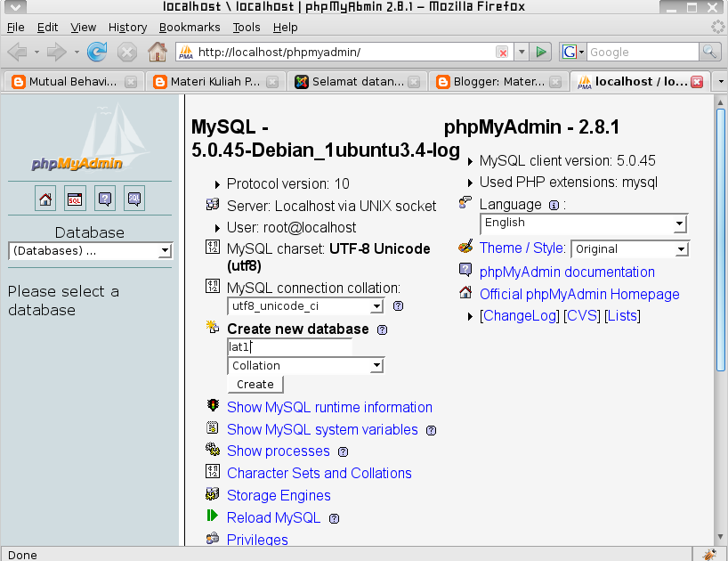Go to the Firefox Home page
This screenshot has height=561, width=728.
pyautogui.click(x=158, y=52)
